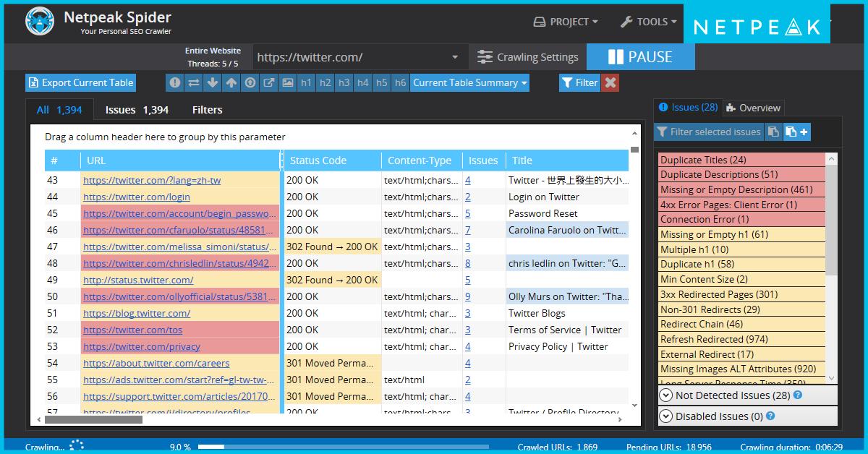Screen dimensions: 868x454
Task: Open the https://twitter.com/tos link
Action: 133,330
